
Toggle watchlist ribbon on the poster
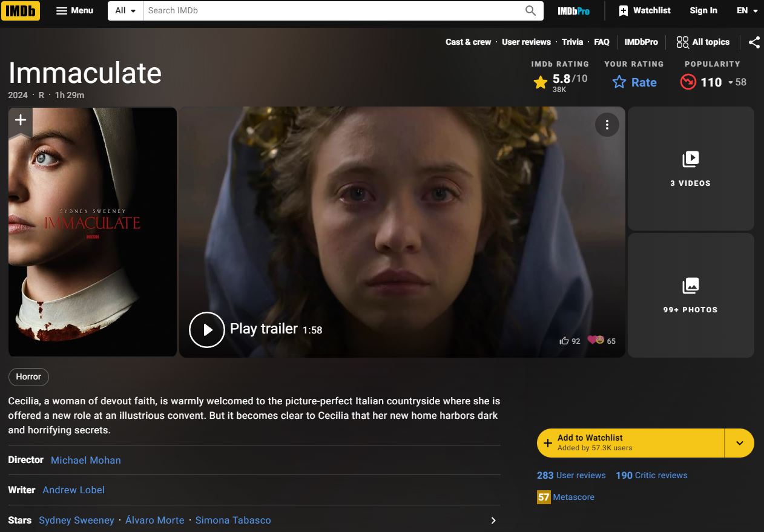click(x=21, y=120)
